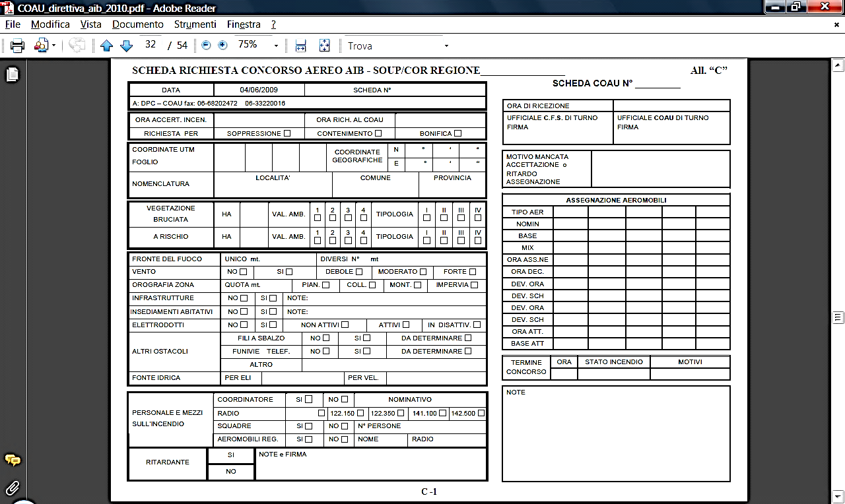Fit the page width with the scrolling-mode icon
845x504 pixels.
(301, 46)
